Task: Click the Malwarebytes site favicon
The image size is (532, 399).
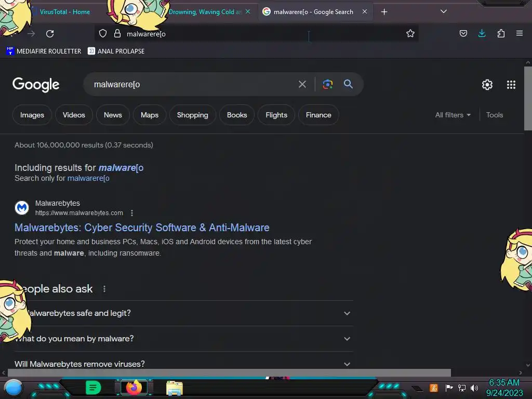Action: [22, 208]
